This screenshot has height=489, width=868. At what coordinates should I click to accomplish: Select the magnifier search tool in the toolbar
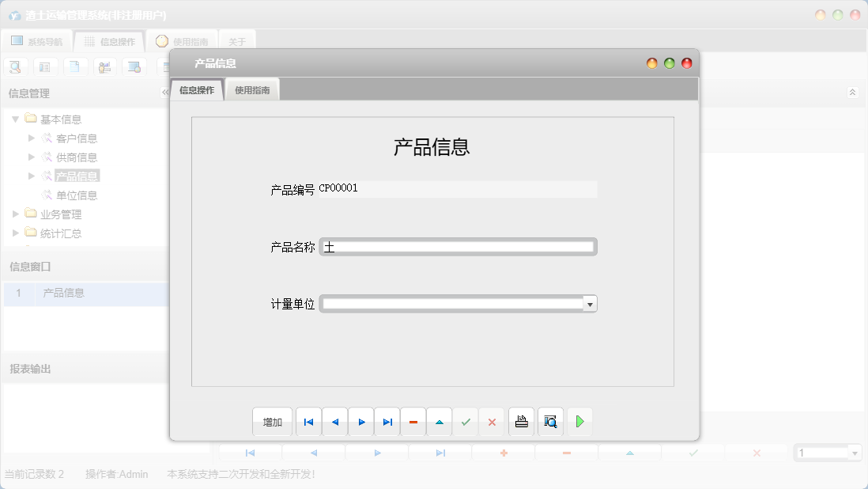(x=15, y=66)
